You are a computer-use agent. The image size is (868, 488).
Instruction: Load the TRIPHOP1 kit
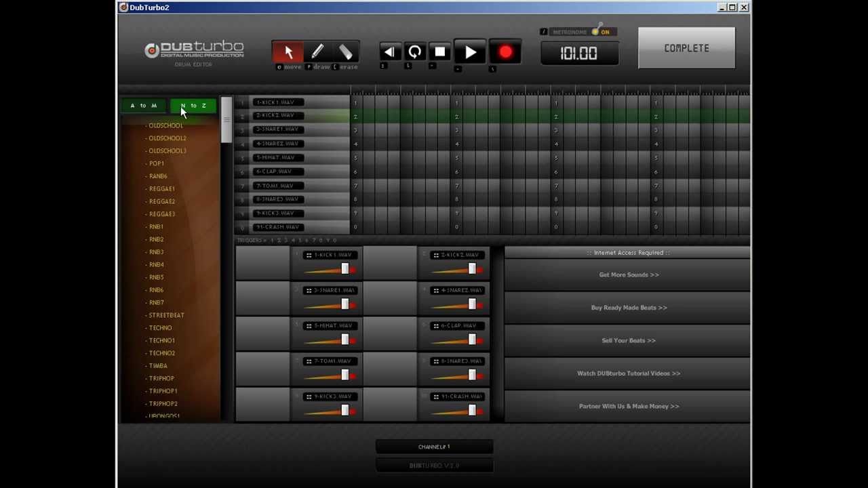tap(162, 391)
